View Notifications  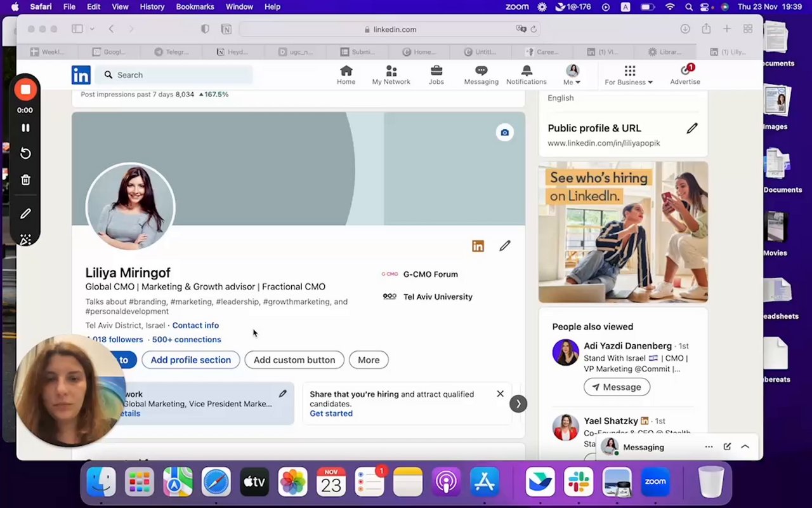coord(527,75)
